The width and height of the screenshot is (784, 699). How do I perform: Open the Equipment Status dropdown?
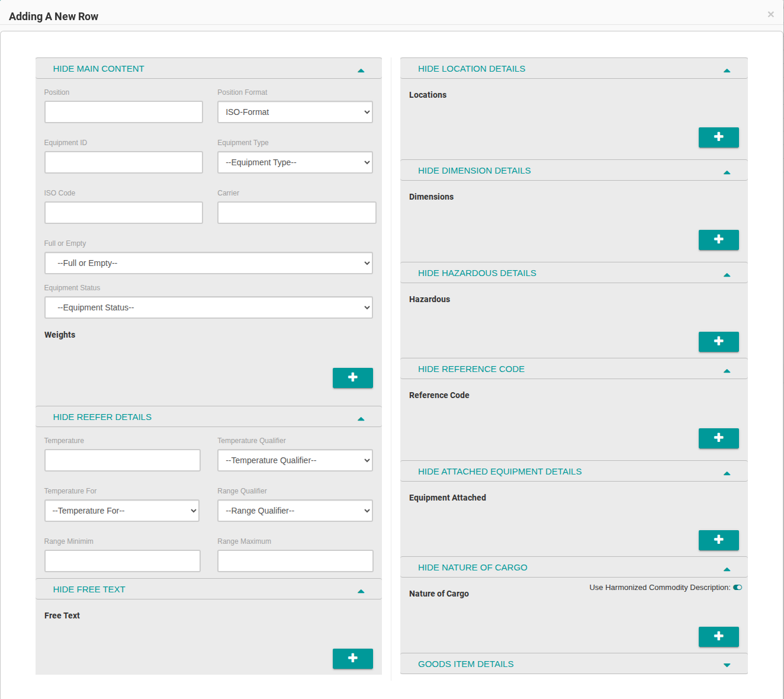(208, 307)
